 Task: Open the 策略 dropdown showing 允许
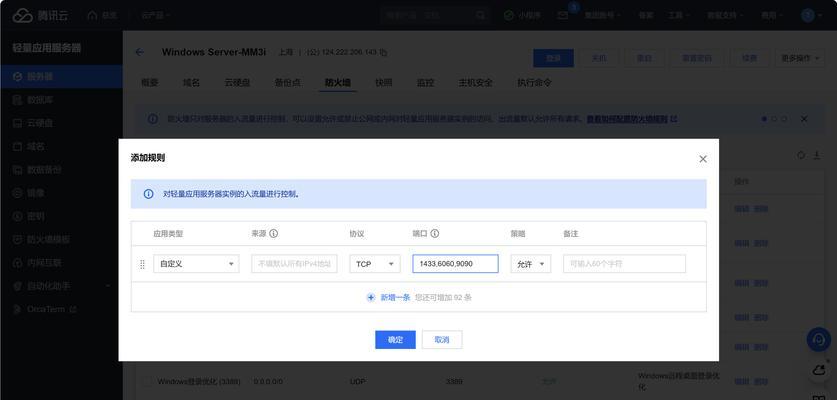point(531,264)
